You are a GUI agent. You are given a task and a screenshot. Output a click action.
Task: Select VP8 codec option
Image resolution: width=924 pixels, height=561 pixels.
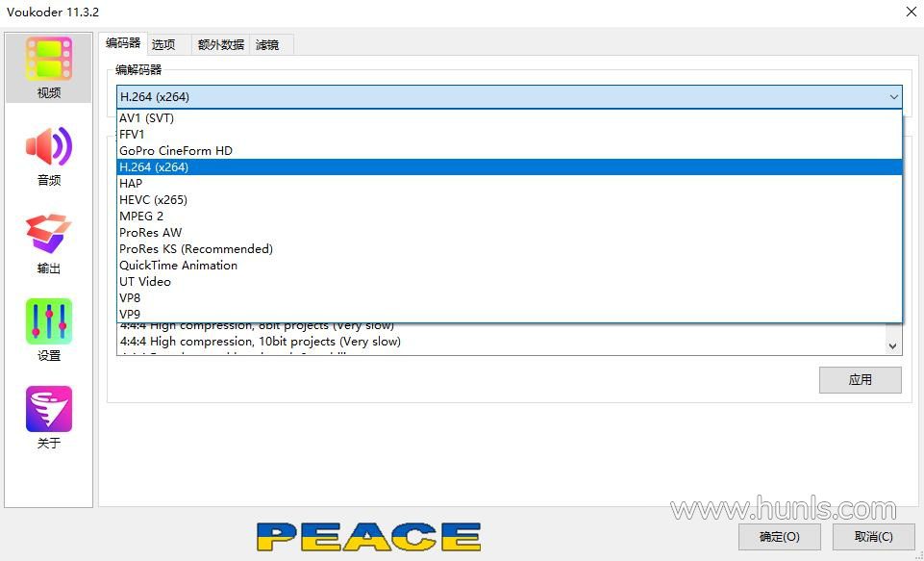tap(510, 298)
